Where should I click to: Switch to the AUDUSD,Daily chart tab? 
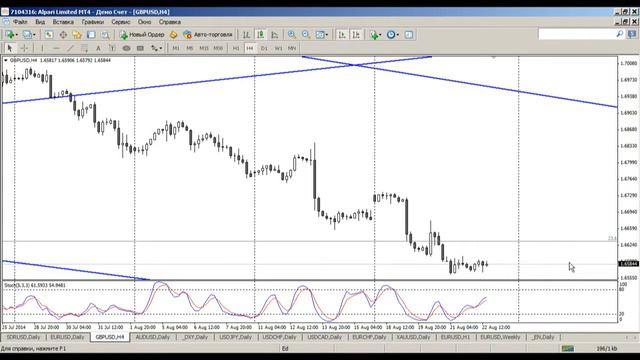(x=153, y=337)
